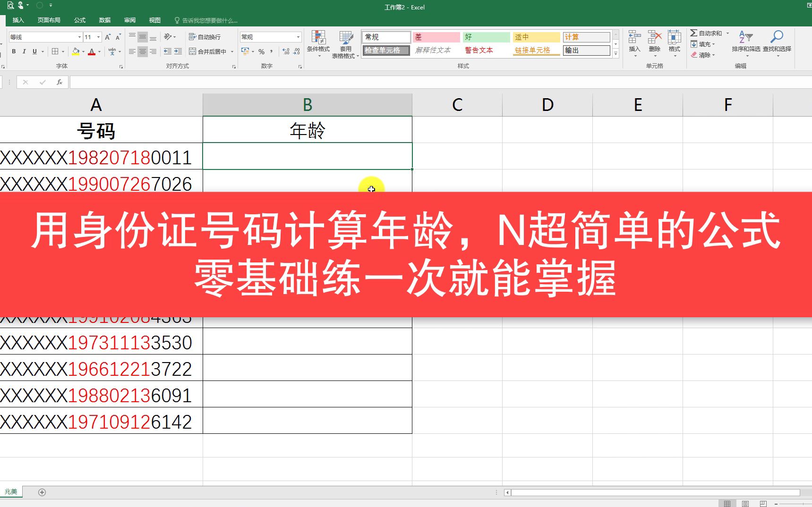Expand the underline style dropdown arrow

[x=43, y=51]
